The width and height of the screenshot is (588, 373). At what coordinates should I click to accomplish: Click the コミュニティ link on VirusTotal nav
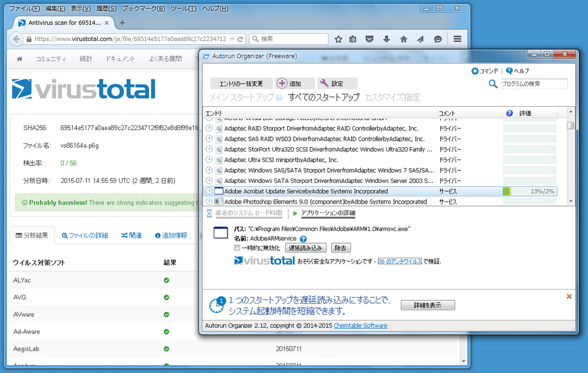(50, 59)
